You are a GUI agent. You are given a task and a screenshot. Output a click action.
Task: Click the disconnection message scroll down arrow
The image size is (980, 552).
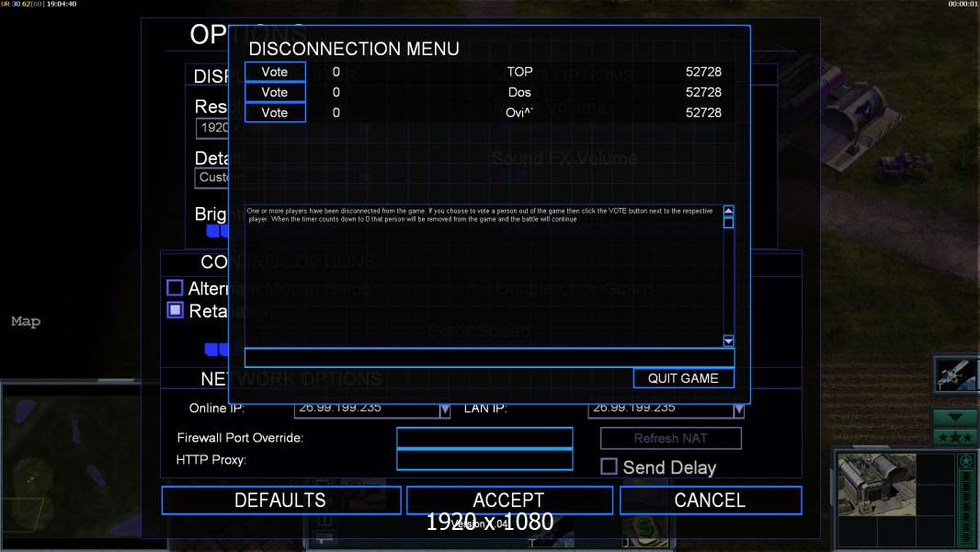pos(728,340)
